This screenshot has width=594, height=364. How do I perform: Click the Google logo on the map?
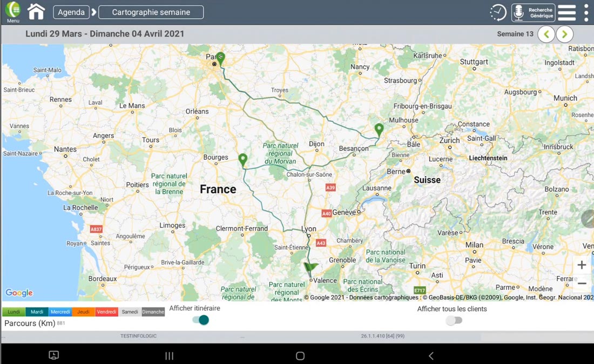click(19, 293)
